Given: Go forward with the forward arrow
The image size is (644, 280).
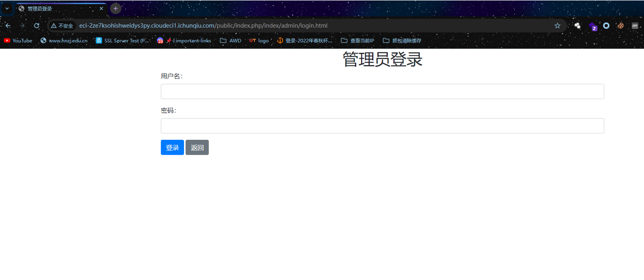Looking at the screenshot, I should (22, 25).
